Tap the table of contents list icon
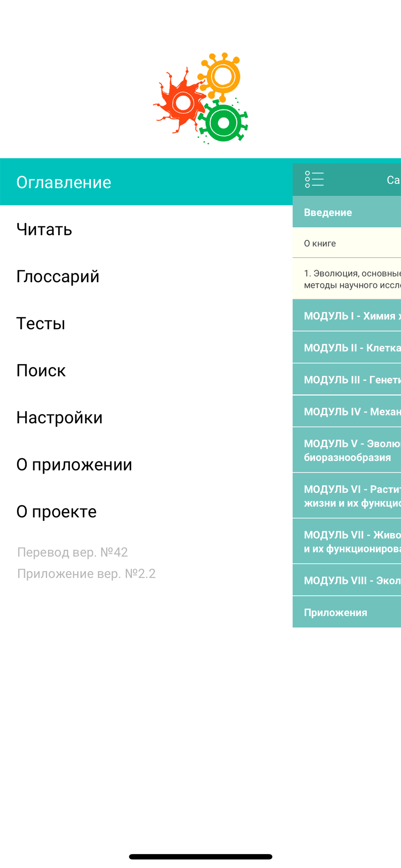Viewport: 401px width, 868px height. pyautogui.click(x=314, y=179)
